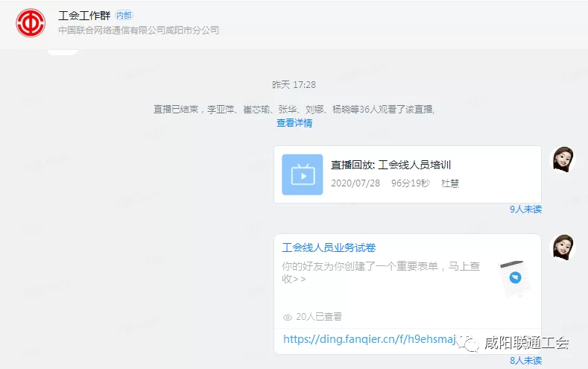Click the red union group avatar
Screen dimensions: 588x369
31,23
